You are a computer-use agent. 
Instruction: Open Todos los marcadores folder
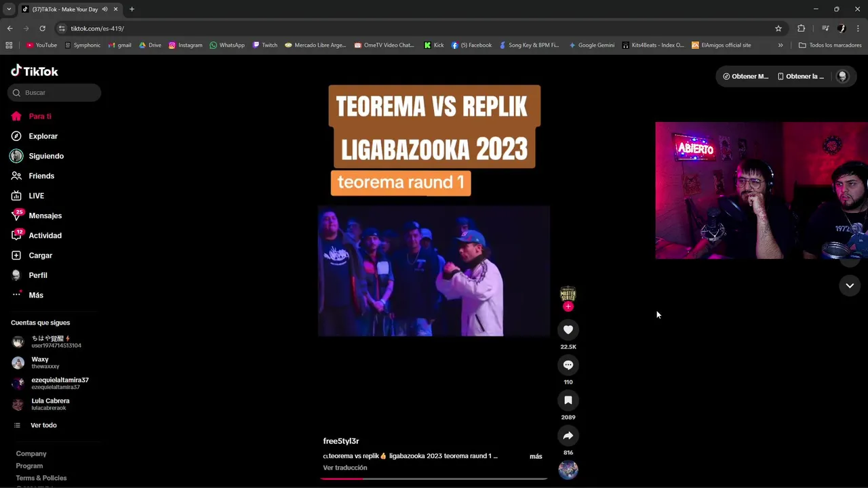pyautogui.click(x=830, y=45)
